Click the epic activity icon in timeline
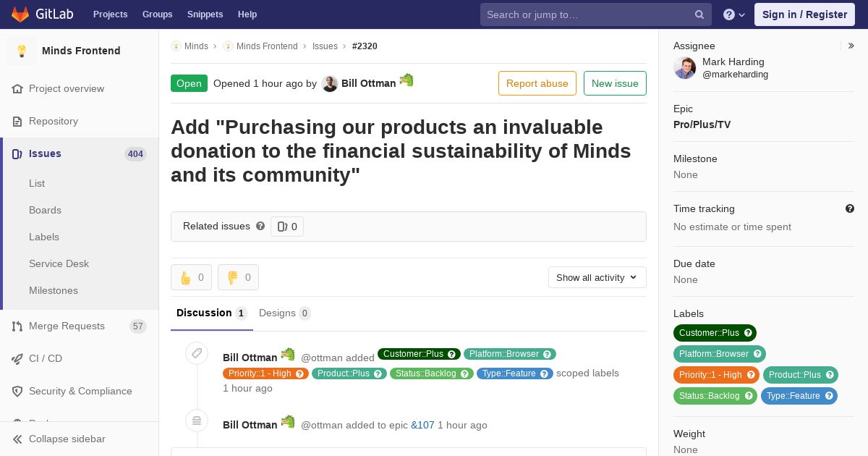The width and height of the screenshot is (868, 456). tap(197, 421)
